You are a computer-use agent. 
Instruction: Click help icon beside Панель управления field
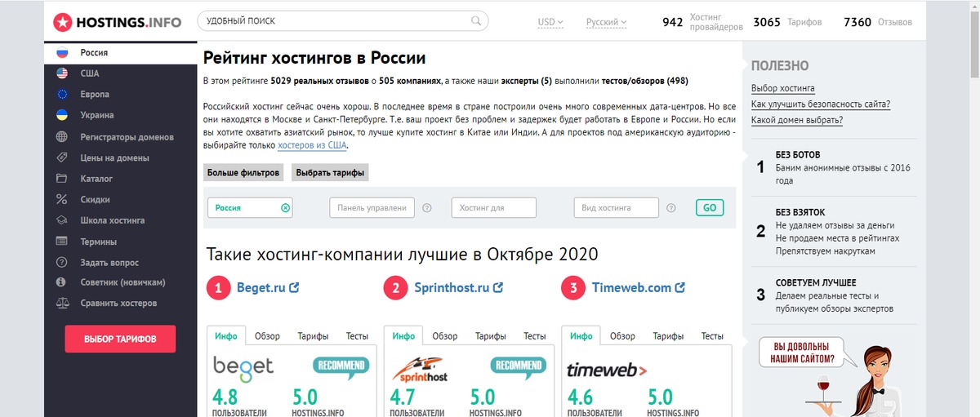(x=427, y=208)
